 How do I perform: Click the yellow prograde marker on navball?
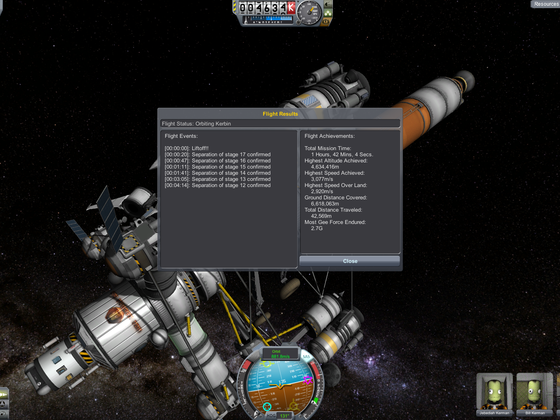(266, 364)
